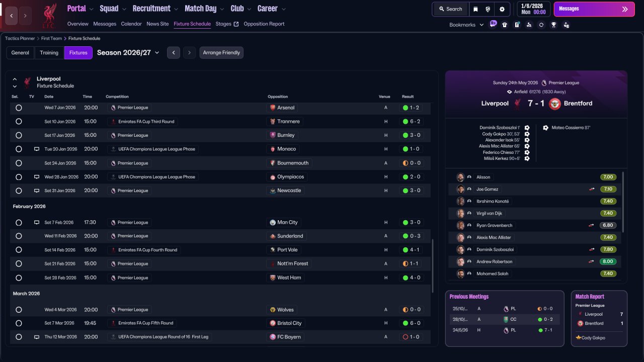Go to previous season with left chevron
Screen dimensions: 644x362
coord(174,53)
